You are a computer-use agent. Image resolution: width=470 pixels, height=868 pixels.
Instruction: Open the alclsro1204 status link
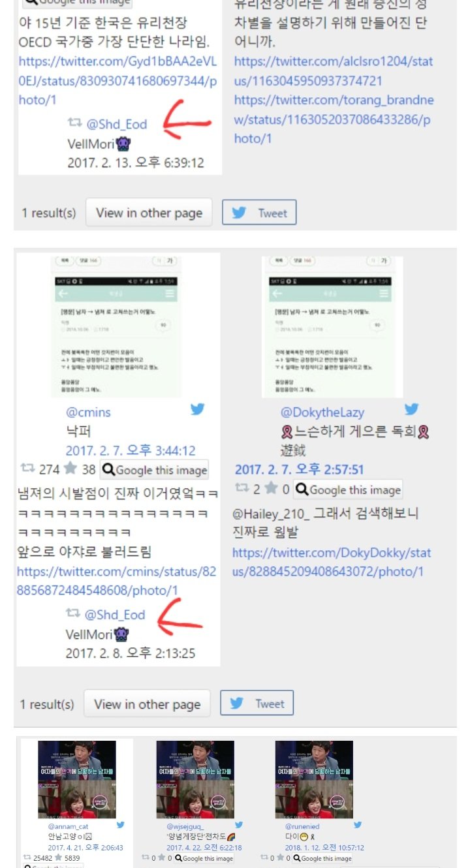[334, 71]
